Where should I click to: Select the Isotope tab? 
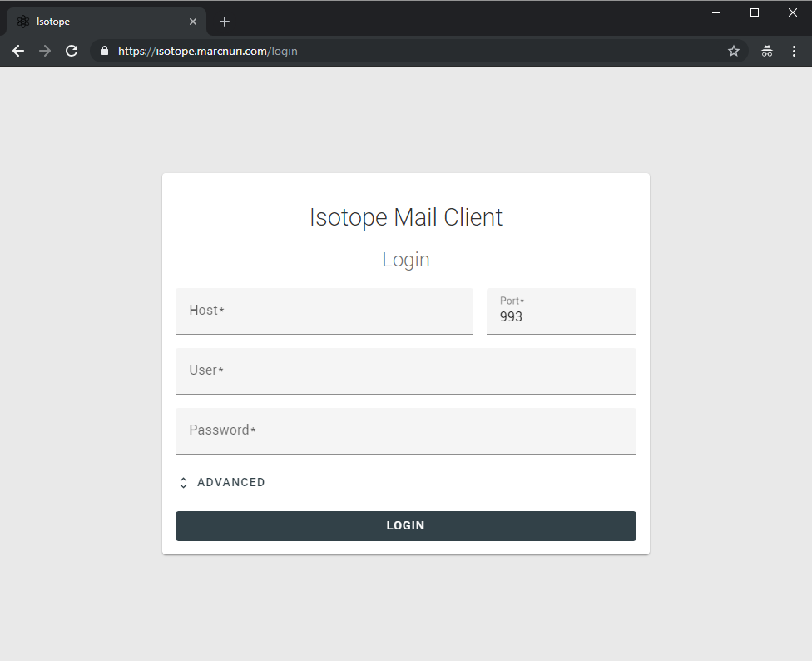(106, 22)
